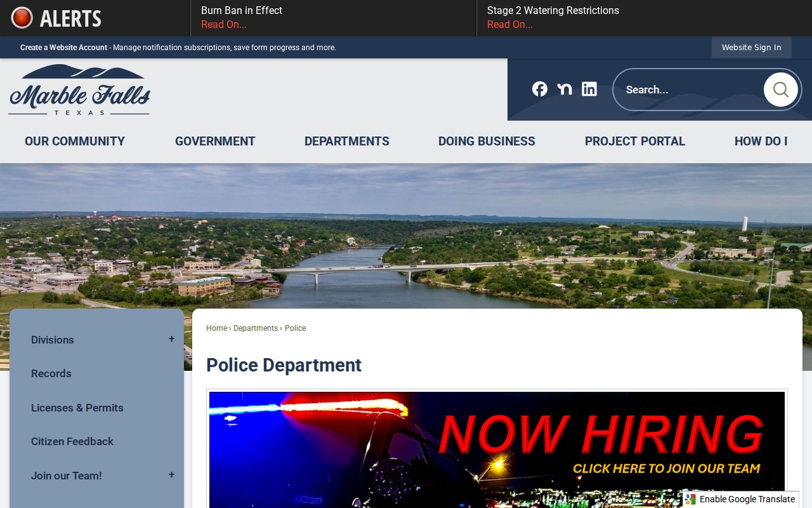The height and width of the screenshot is (508, 812).
Task: Open the Departments menu
Action: pos(347,142)
